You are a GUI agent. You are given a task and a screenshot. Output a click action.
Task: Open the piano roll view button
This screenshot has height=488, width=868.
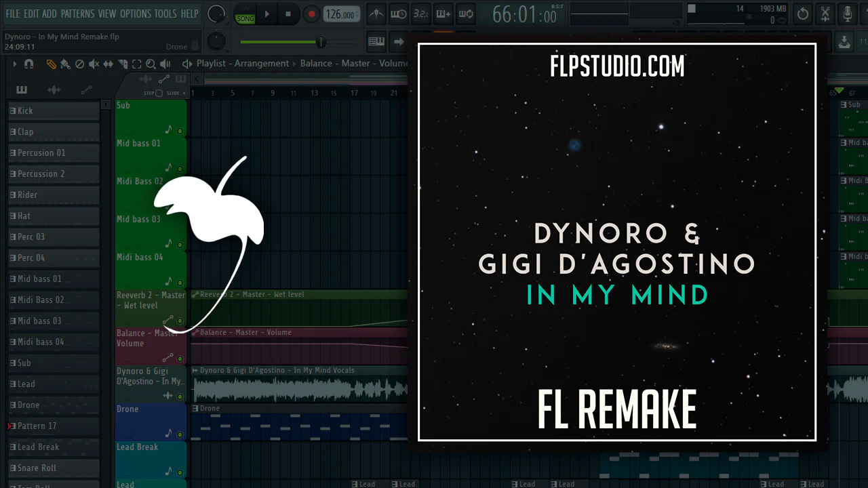coord(376,42)
